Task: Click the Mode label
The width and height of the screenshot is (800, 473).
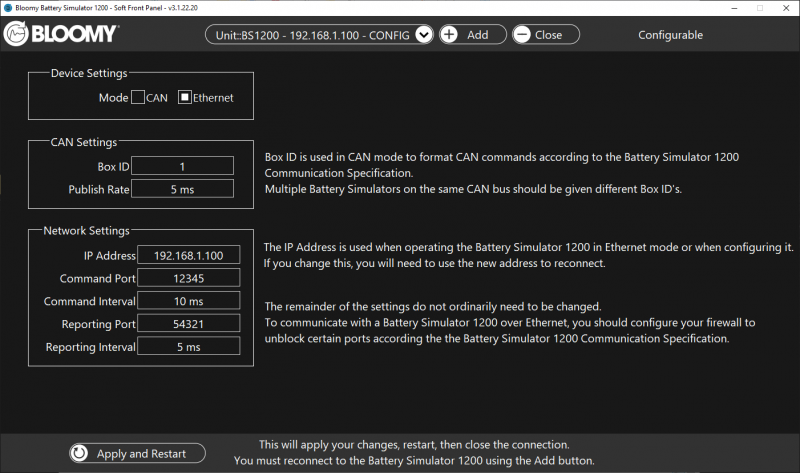Action: tap(113, 97)
